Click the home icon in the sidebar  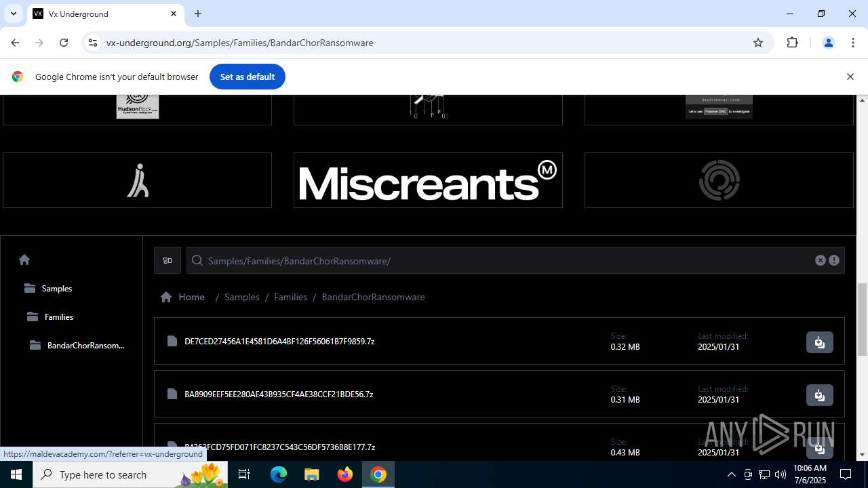tap(24, 260)
